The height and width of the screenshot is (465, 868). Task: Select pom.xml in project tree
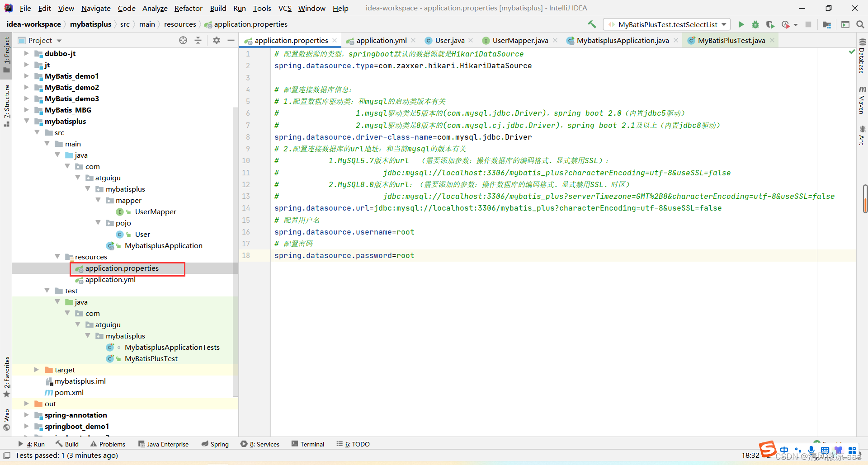[x=69, y=392]
